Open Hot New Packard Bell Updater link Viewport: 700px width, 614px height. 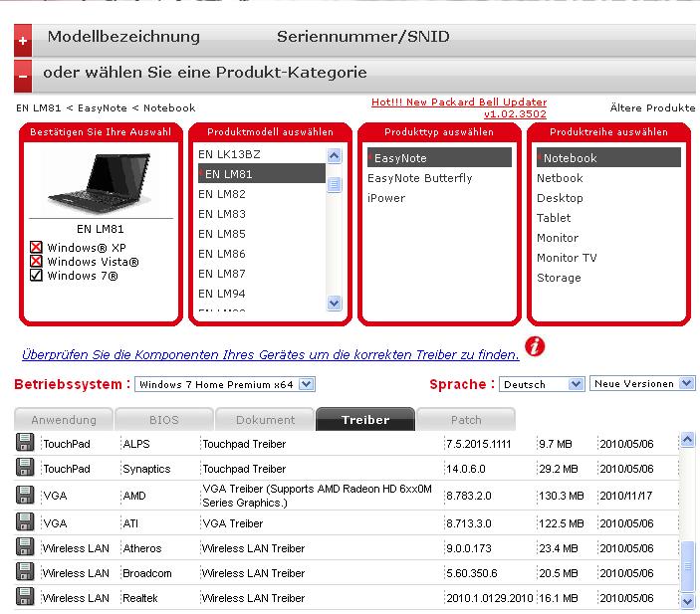459,107
